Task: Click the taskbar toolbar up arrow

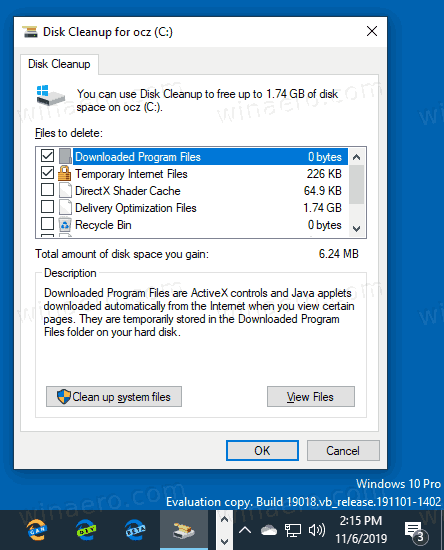Action: [224, 519]
